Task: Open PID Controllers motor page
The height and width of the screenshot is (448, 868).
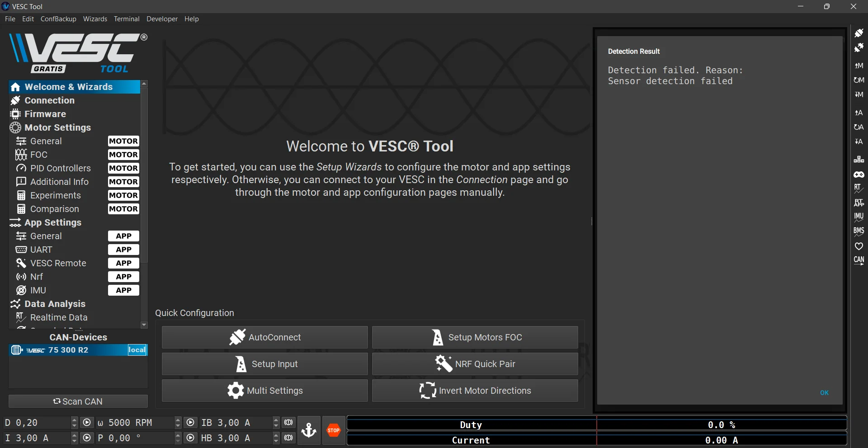Action: (74, 168)
